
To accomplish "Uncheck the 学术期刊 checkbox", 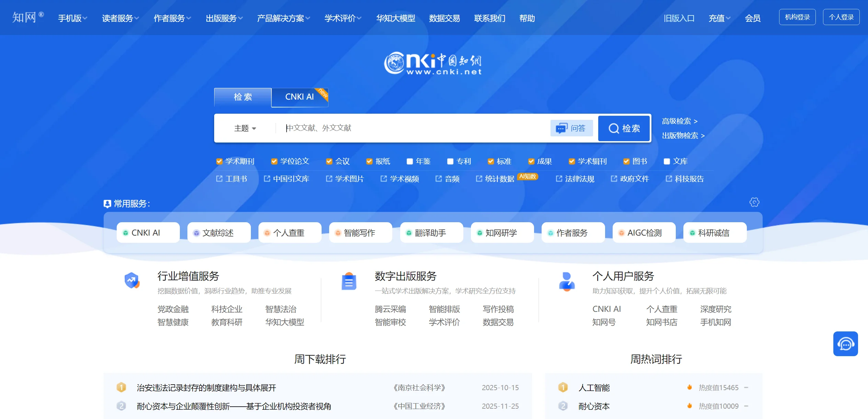I will 219,161.
